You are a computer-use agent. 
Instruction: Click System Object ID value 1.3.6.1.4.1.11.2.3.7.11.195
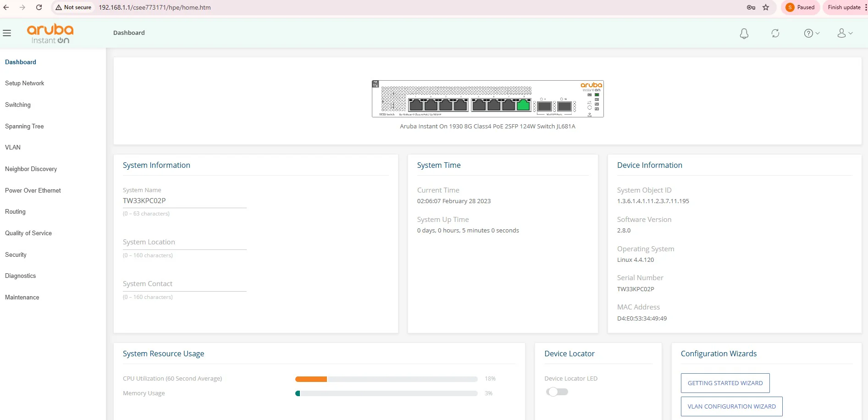[x=653, y=201]
